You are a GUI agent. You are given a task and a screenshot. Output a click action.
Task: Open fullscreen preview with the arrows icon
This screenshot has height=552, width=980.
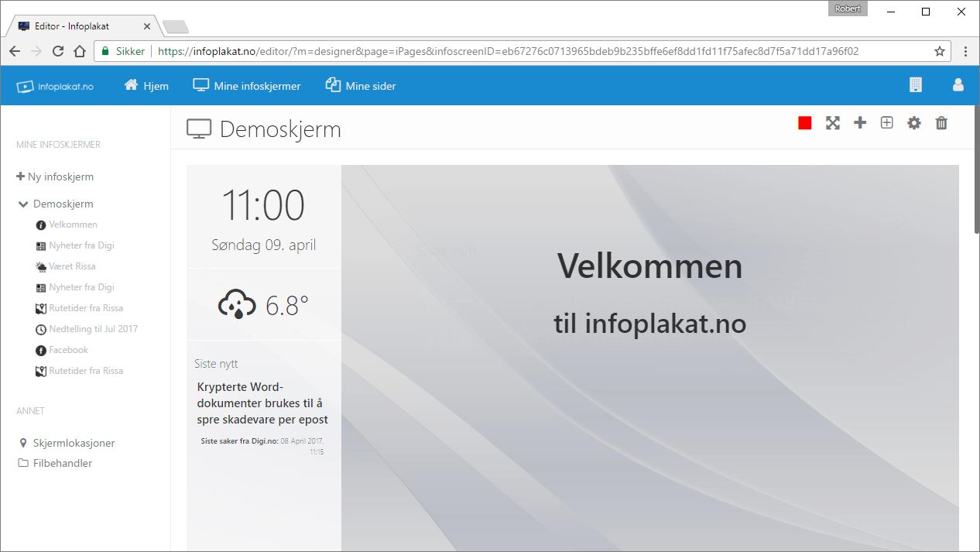click(833, 123)
